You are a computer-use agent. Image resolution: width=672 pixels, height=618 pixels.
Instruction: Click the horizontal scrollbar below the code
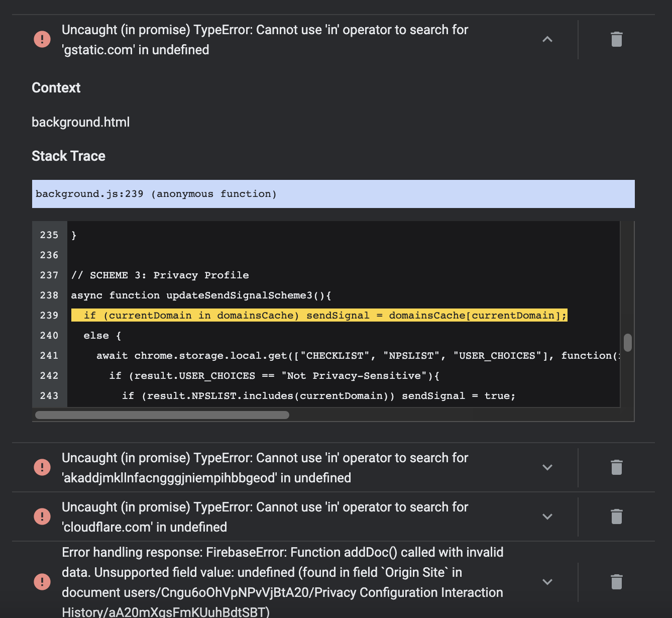tap(162, 415)
